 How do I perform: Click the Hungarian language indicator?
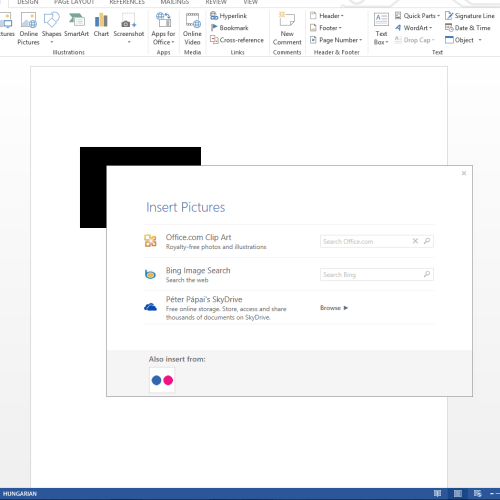[x=20, y=494]
